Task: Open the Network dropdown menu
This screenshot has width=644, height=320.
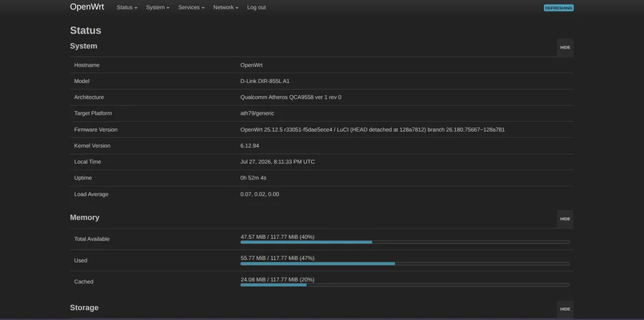Action: (226, 7)
